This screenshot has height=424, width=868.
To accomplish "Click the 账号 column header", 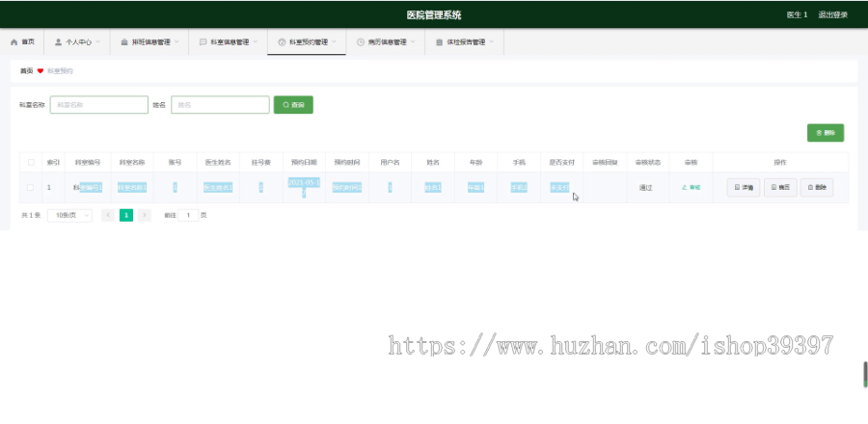I will pyautogui.click(x=175, y=163).
